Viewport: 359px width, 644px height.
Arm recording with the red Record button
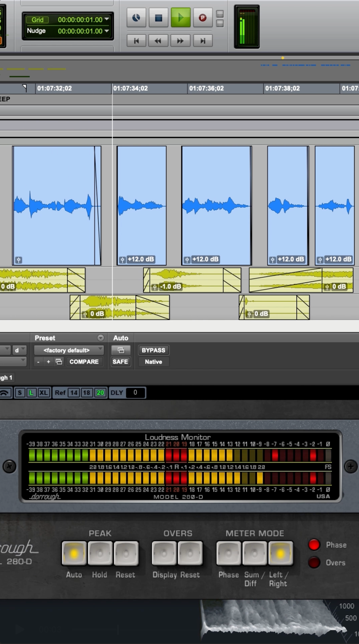click(x=202, y=17)
